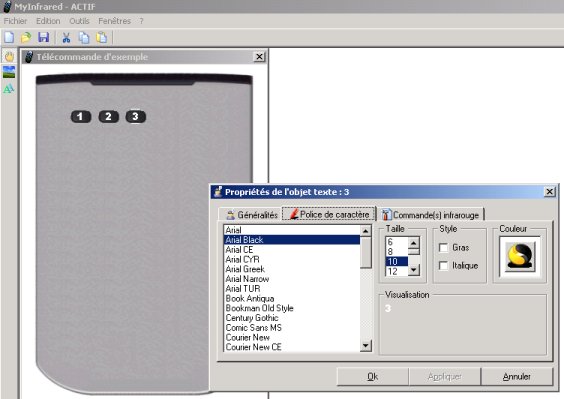Image resolution: width=564 pixels, height=399 pixels.
Task: Open the Couleur picker button
Action: pos(520,257)
